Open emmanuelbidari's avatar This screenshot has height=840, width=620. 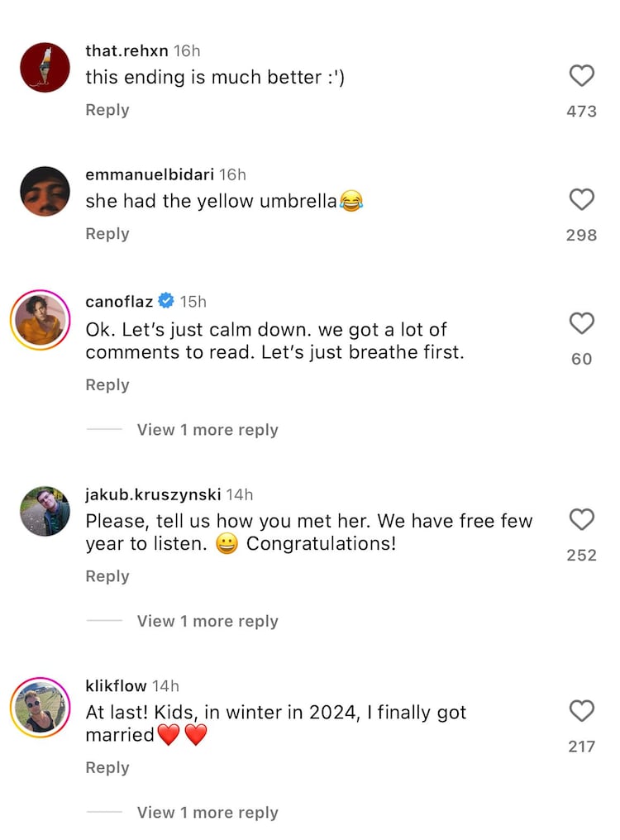(x=45, y=191)
